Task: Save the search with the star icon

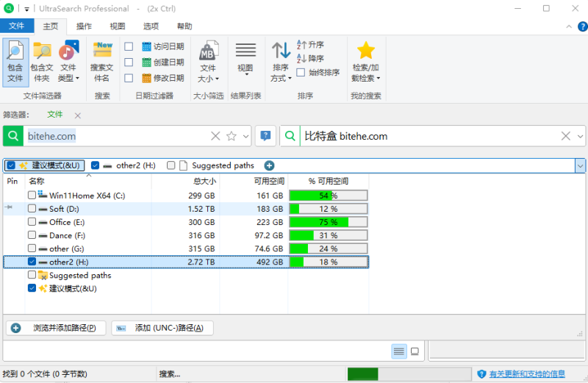Action: [232, 136]
